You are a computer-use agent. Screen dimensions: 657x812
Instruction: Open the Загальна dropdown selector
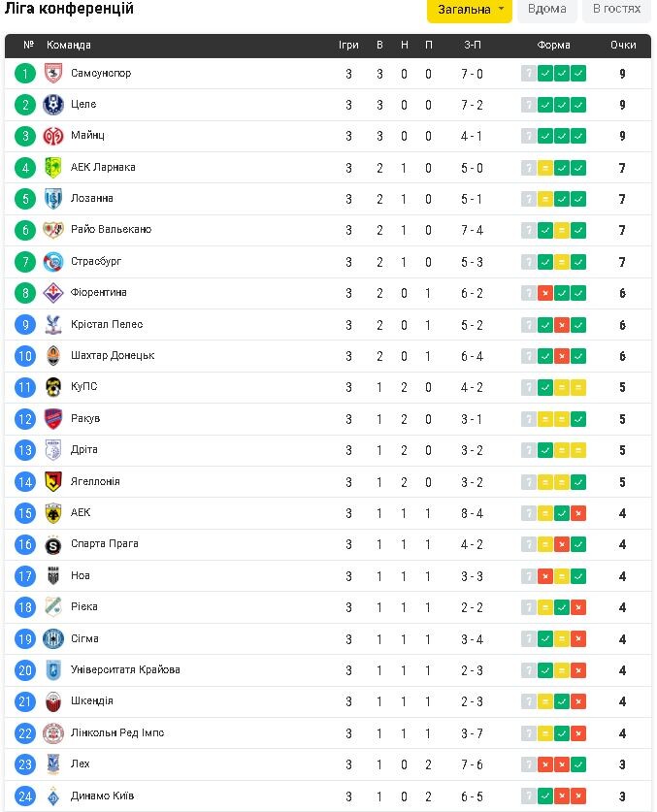470,10
